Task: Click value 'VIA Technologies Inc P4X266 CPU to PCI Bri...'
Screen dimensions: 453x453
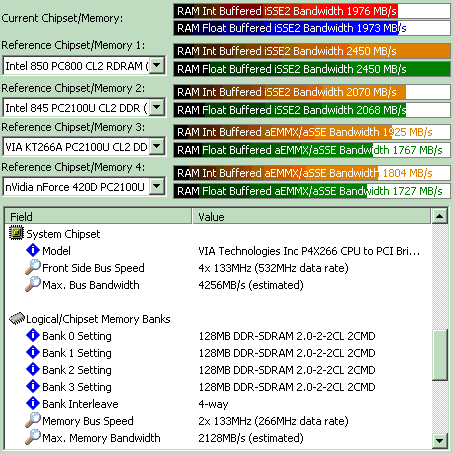Action: [309, 251]
